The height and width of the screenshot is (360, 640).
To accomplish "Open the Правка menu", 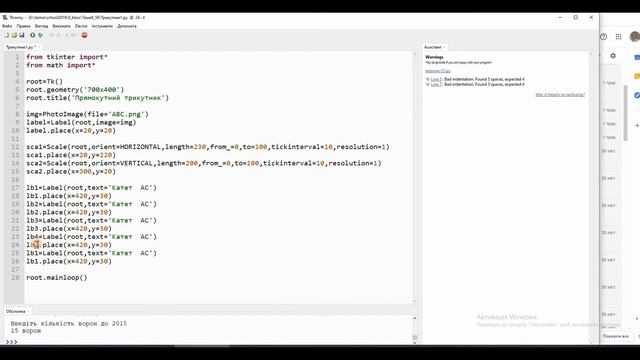I will click(x=23, y=26).
